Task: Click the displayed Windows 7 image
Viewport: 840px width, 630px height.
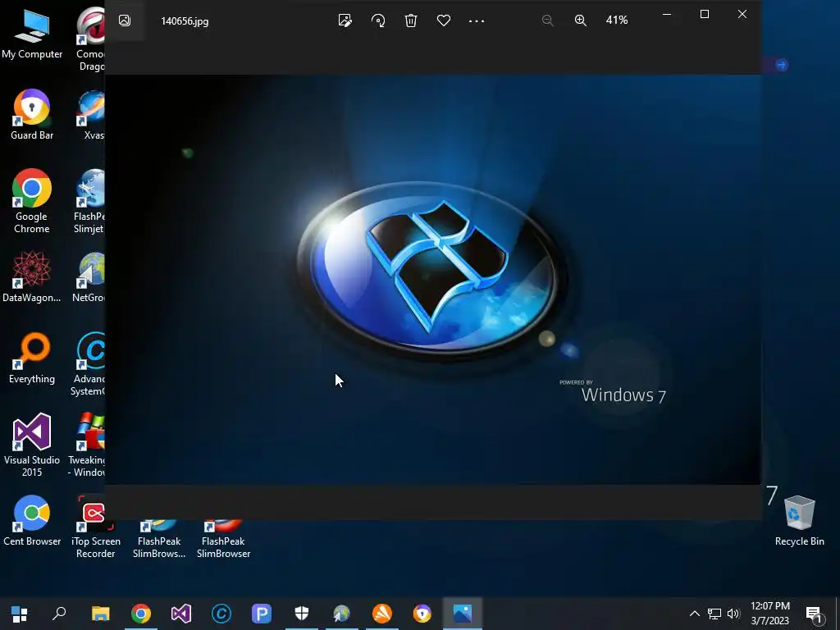Action: 433,279
